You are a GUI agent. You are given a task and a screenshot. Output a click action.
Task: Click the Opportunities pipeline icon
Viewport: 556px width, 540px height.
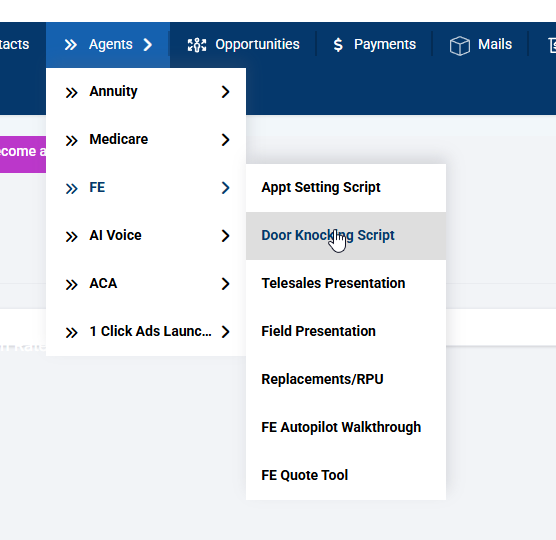pos(197,45)
